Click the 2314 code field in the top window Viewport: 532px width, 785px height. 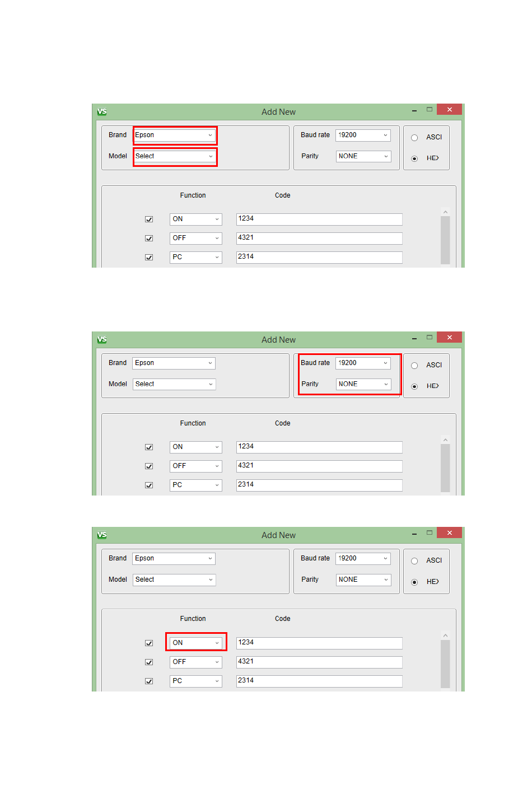click(319, 258)
